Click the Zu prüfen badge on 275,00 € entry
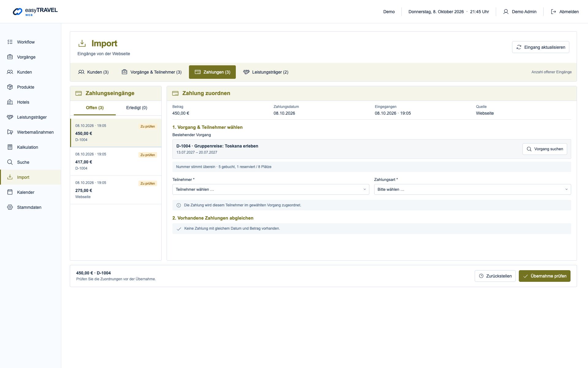588x368 pixels. coord(148,183)
